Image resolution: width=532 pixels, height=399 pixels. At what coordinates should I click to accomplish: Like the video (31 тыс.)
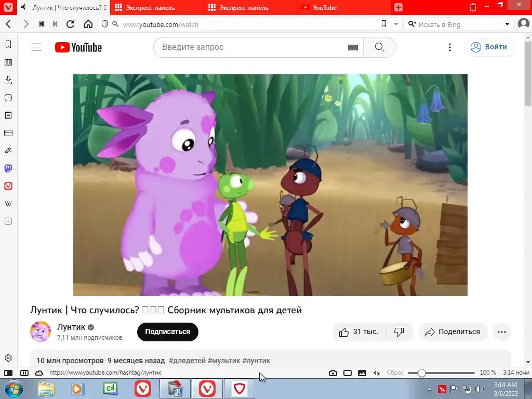360,332
